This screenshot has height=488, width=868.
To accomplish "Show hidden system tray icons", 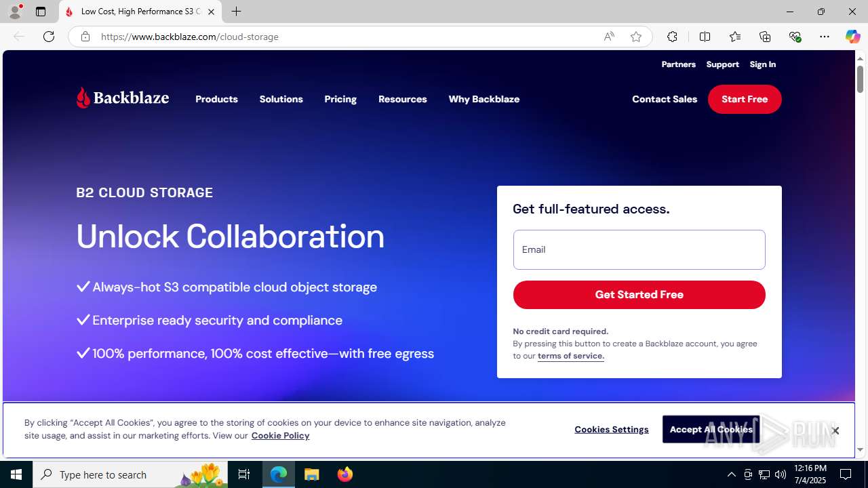I will click(x=731, y=474).
